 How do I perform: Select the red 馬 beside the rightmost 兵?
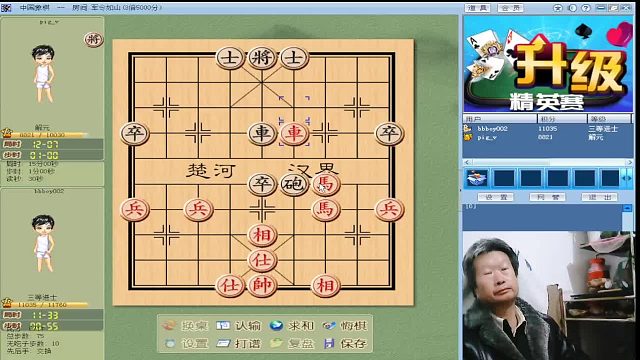[x=326, y=209]
